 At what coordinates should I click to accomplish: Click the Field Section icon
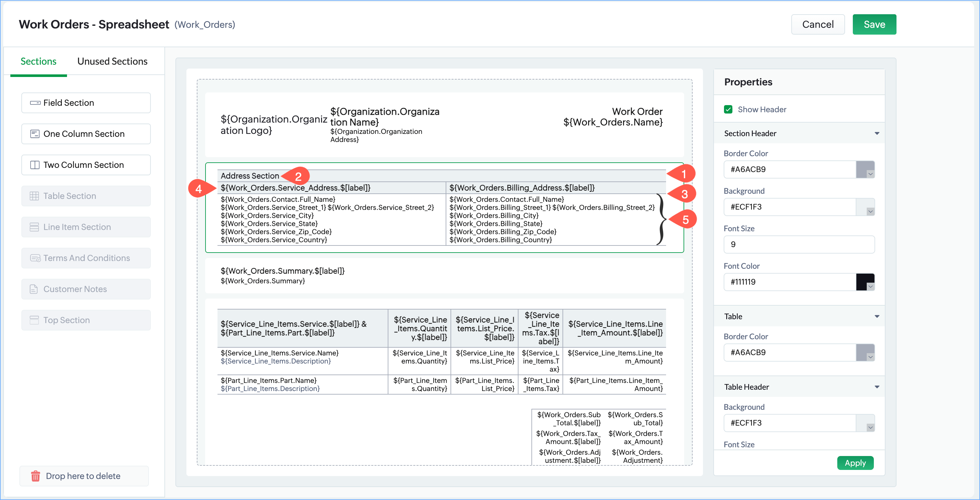35,103
